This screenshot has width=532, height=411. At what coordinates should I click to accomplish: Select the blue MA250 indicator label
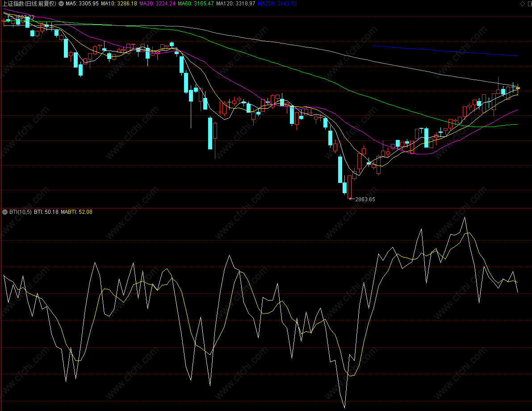pos(277,4)
